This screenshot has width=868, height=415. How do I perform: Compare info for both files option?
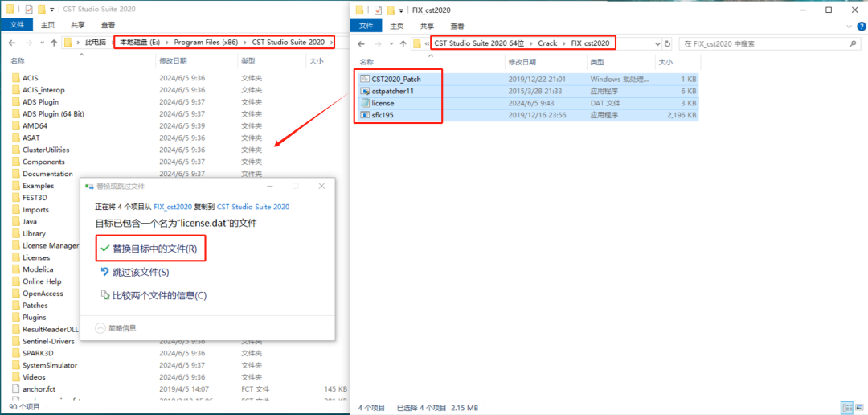[154, 295]
